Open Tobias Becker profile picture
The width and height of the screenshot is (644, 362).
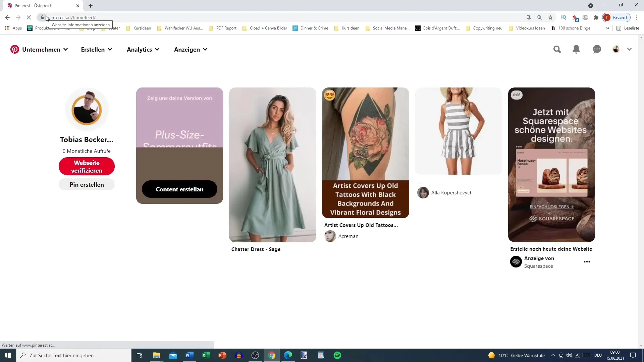point(87,110)
